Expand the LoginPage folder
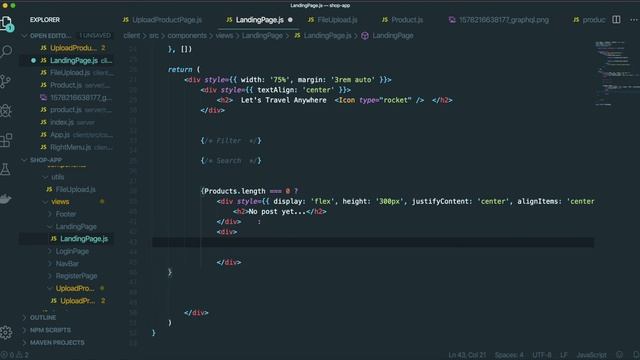 [x=72, y=251]
